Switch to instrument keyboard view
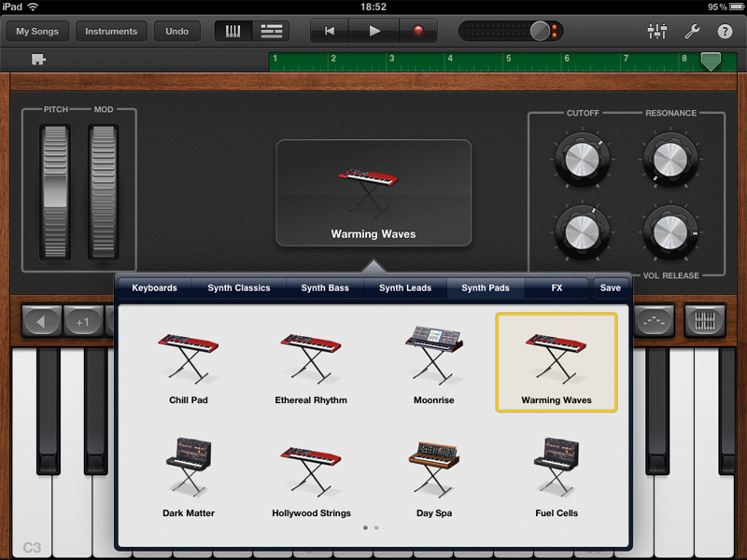 coord(233,32)
